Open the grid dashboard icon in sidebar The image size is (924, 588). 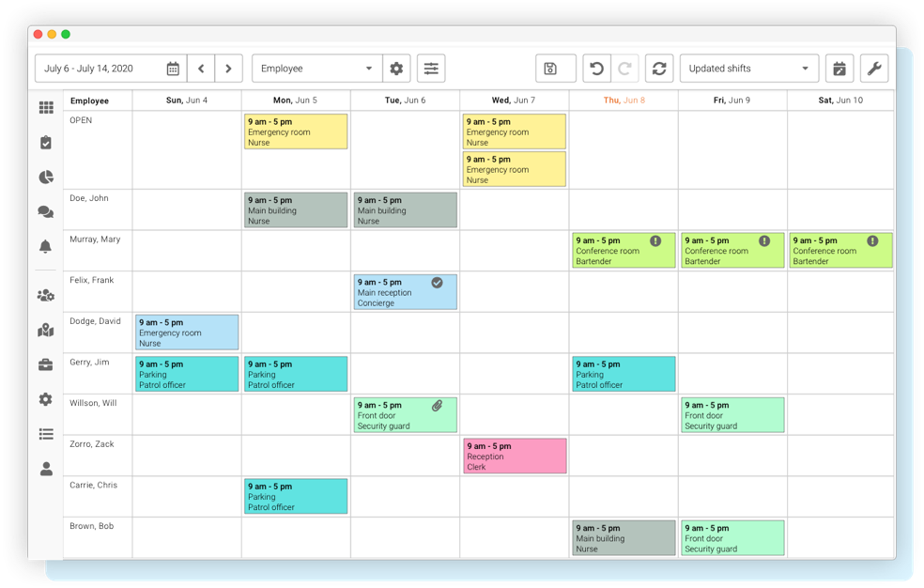coord(46,107)
